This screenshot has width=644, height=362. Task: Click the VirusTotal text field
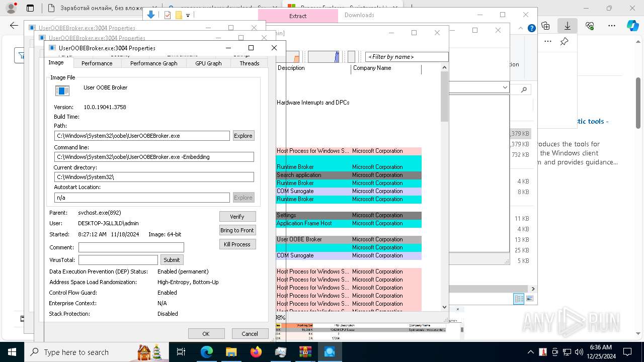pos(118,260)
